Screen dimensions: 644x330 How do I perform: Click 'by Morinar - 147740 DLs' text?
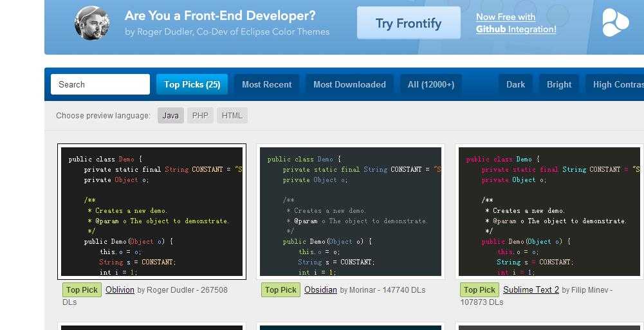(383, 289)
